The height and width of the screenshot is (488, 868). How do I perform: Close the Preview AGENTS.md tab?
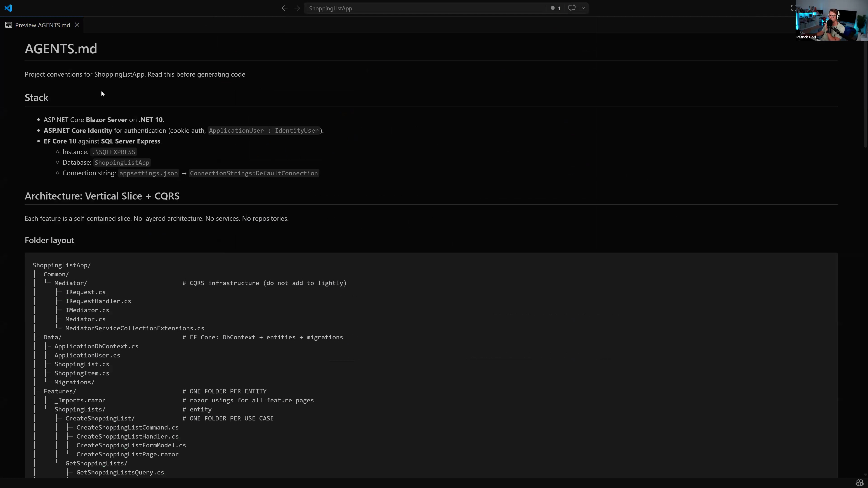77,25
